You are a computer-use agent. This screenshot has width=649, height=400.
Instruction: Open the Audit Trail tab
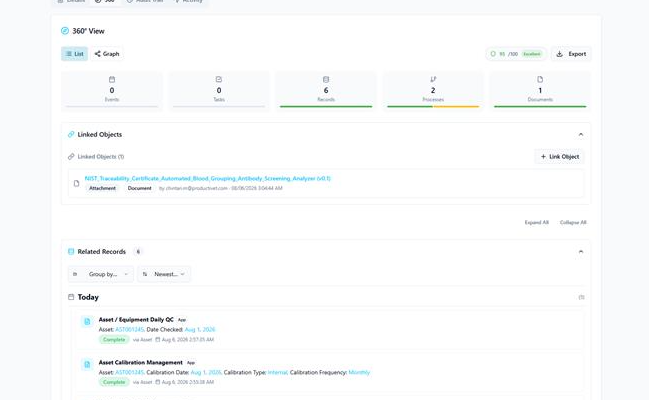click(x=145, y=1)
